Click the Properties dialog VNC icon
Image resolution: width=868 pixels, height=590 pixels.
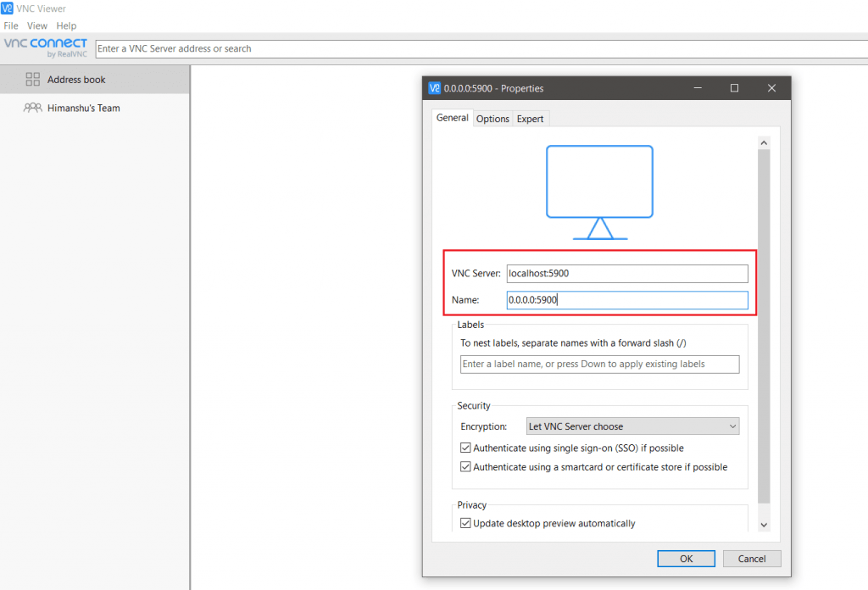coord(435,88)
